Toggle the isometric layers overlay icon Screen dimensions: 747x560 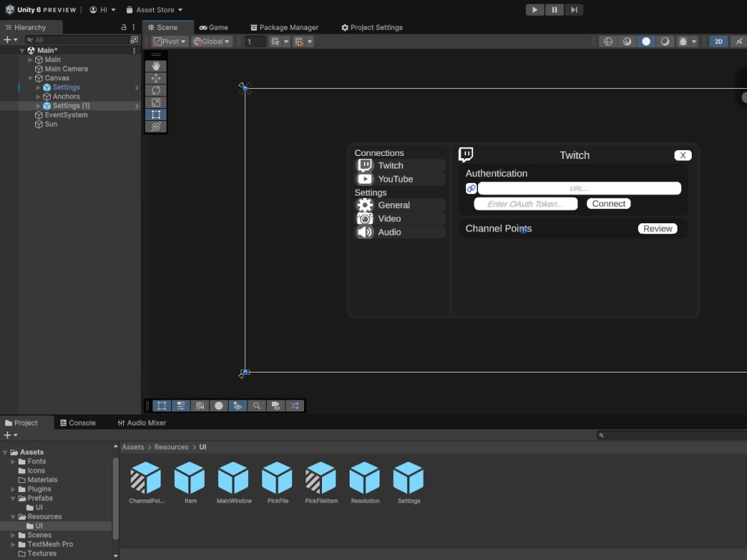tap(238, 405)
